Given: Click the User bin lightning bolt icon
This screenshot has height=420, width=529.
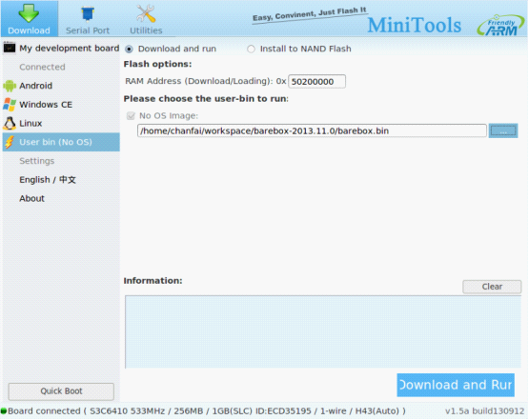Looking at the screenshot, I should [x=10, y=142].
